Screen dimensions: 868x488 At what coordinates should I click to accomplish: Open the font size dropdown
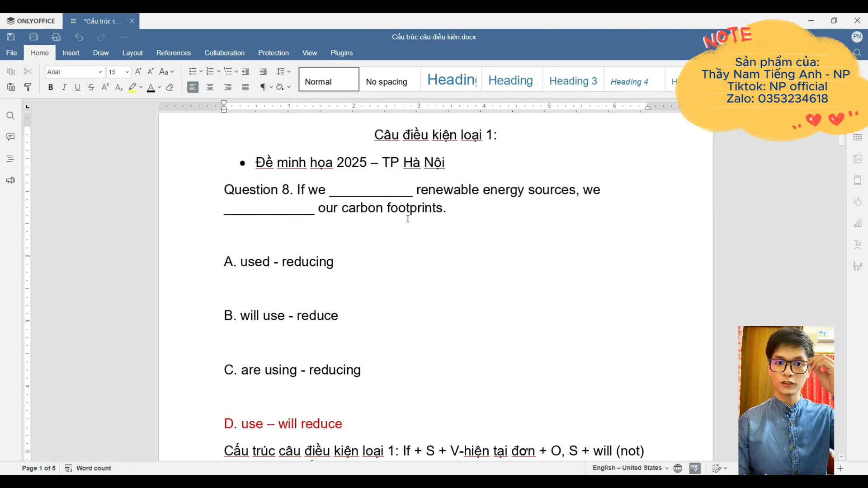coord(127,72)
